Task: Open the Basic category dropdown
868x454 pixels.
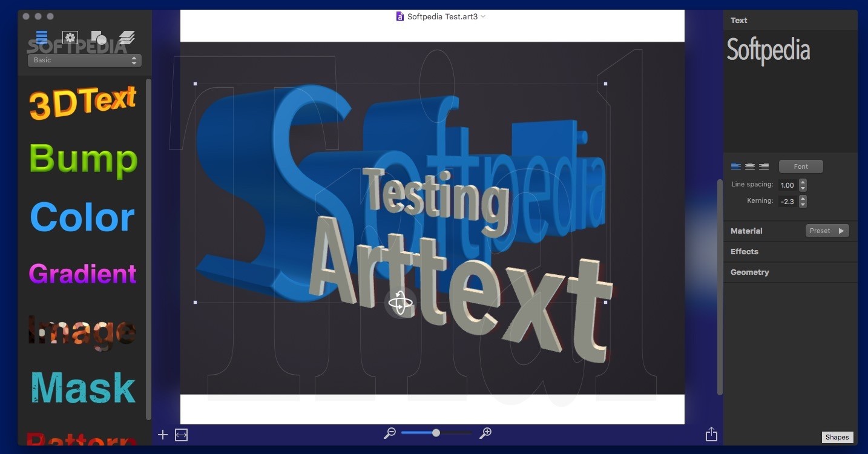Action: click(85, 61)
